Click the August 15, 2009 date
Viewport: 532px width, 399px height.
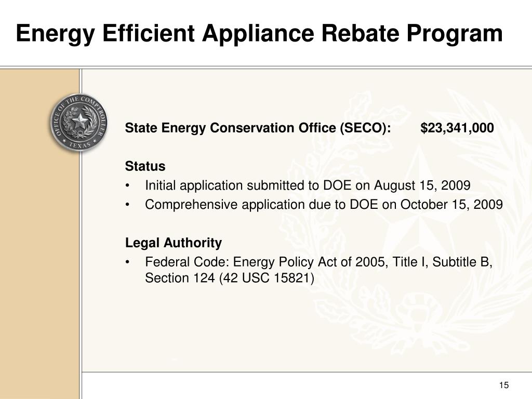pos(422,185)
